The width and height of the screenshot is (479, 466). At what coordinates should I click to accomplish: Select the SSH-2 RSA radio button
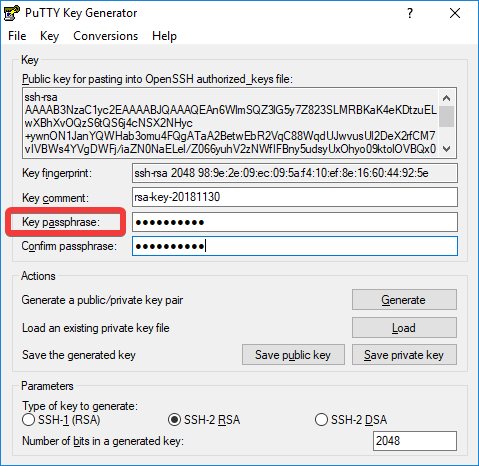click(174, 420)
